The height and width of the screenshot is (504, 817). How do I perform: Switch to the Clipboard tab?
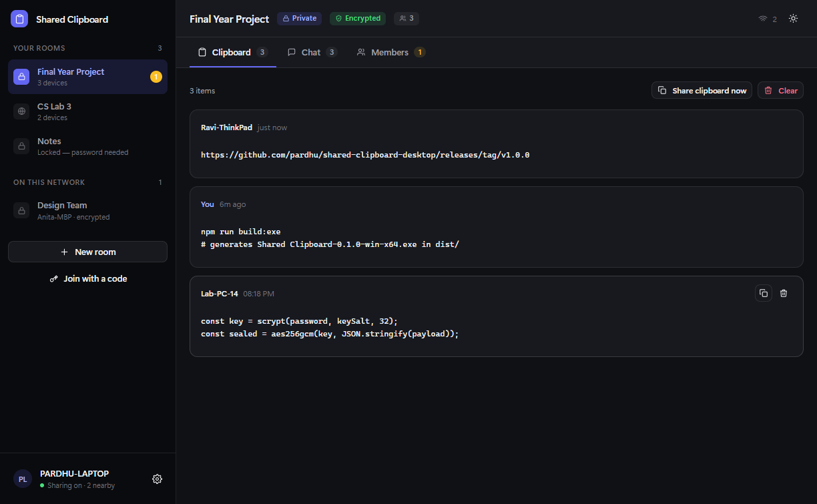(233, 52)
